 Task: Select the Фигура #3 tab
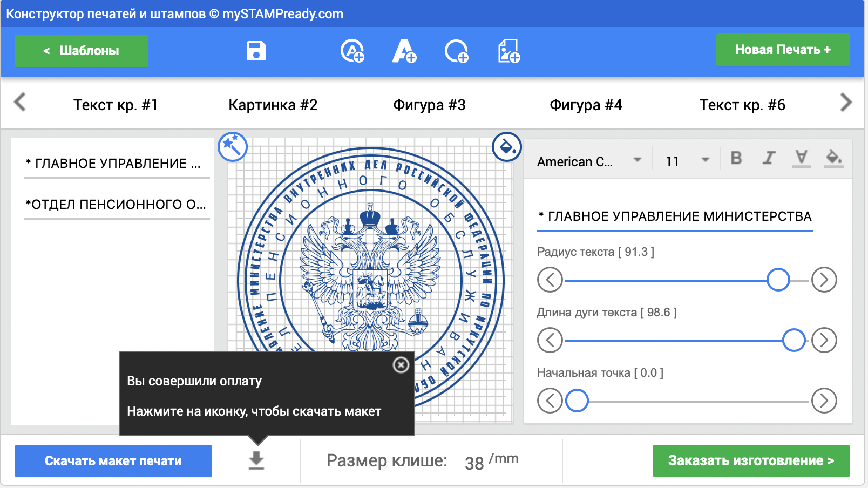click(x=429, y=105)
